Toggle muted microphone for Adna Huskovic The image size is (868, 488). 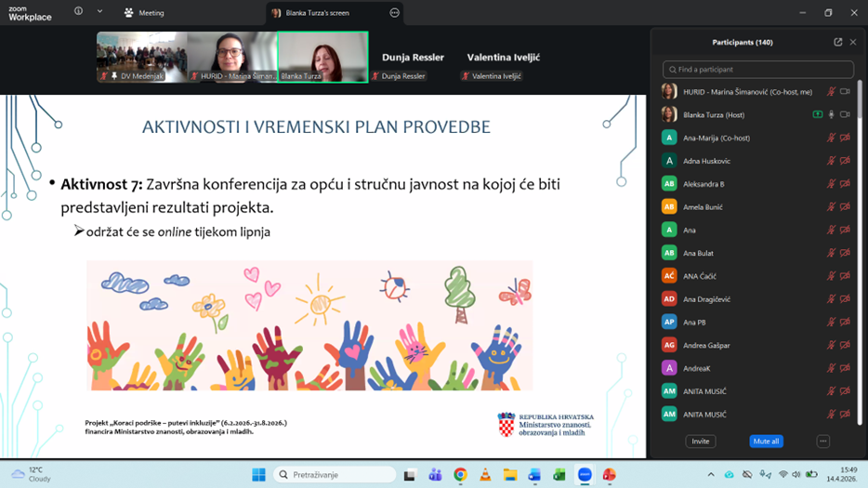(x=831, y=161)
